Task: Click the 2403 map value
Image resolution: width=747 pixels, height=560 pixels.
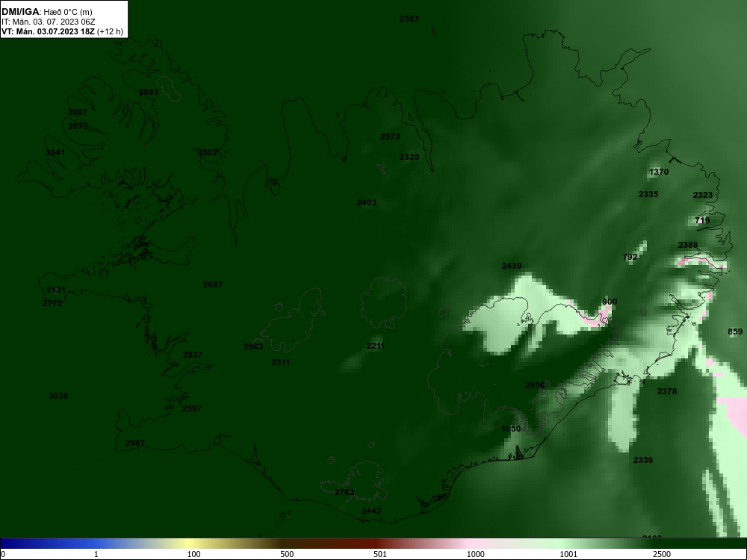Action: coord(367,202)
